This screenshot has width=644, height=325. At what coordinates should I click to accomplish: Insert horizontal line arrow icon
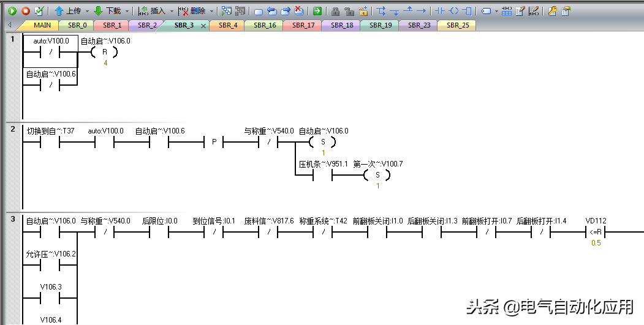[x=422, y=11]
